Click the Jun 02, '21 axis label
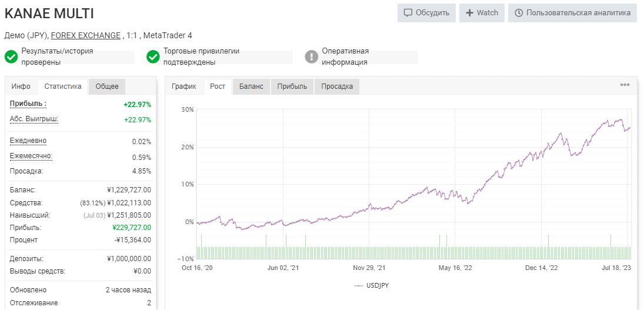 [283, 268]
